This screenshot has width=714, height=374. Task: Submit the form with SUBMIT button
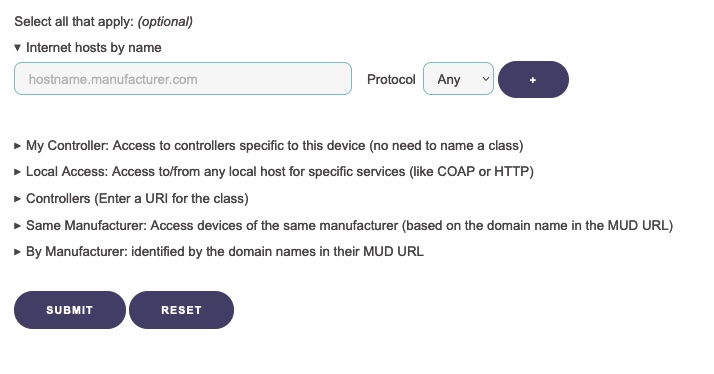70,310
